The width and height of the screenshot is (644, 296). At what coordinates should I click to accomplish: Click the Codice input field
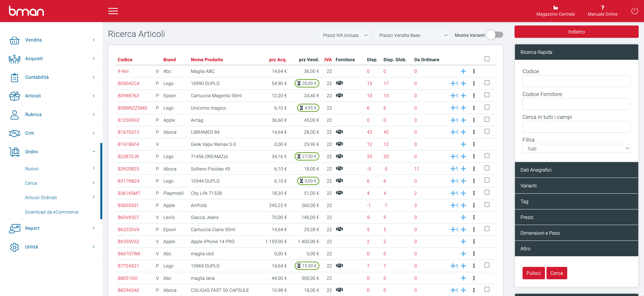pyautogui.click(x=576, y=81)
